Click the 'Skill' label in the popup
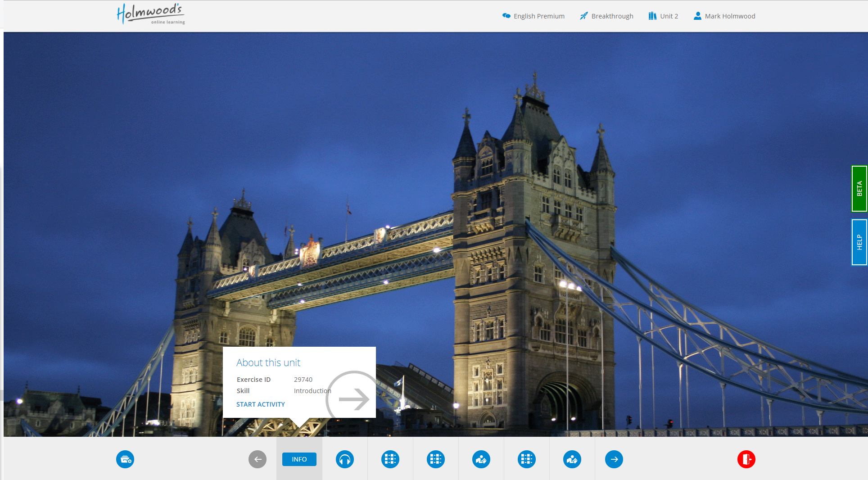Image resolution: width=868 pixels, height=480 pixels. coord(243,391)
